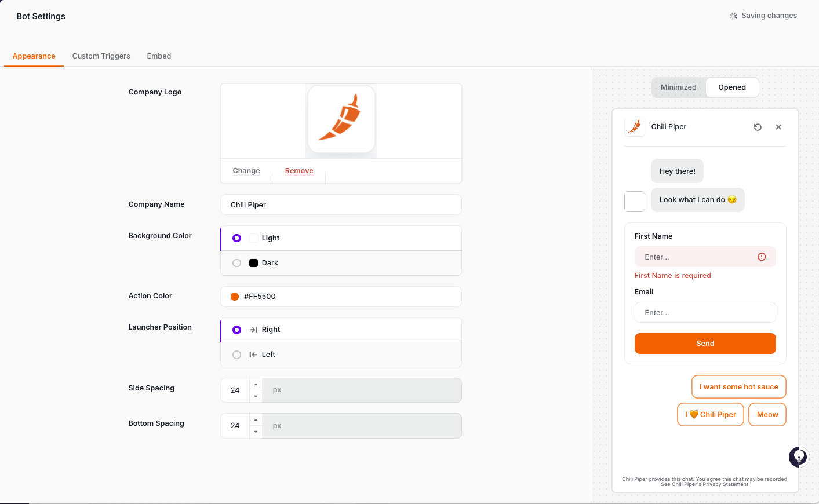This screenshot has width=819, height=504.
Task: Click the Launcher Position label
Action: click(160, 327)
